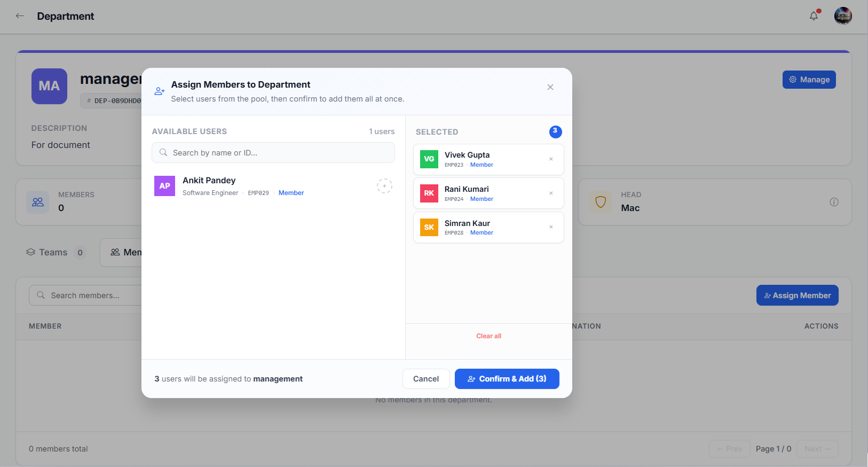Click the back arrow next to Department
Image resolution: width=868 pixels, height=467 pixels.
click(20, 16)
